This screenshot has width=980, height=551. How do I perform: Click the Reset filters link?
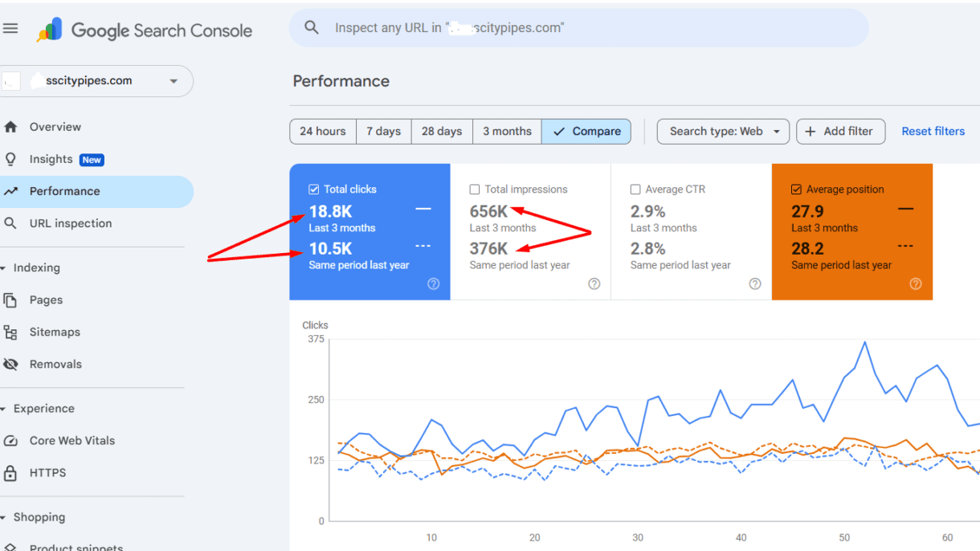click(933, 131)
